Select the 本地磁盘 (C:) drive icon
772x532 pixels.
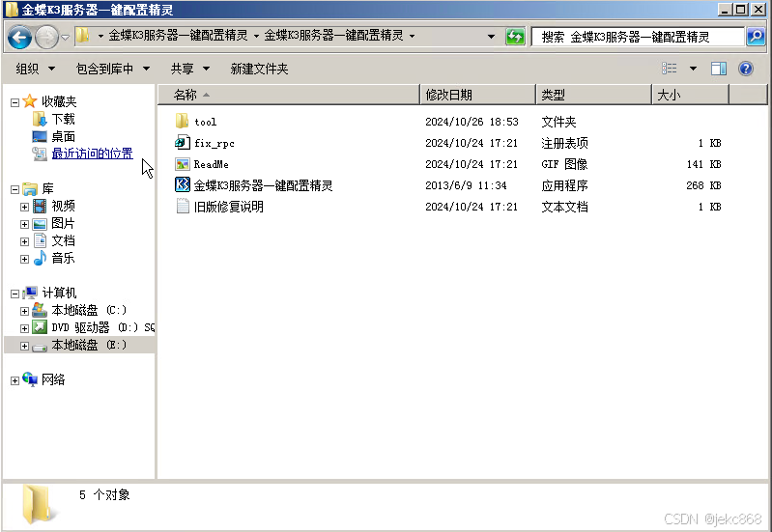(x=40, y=310)
